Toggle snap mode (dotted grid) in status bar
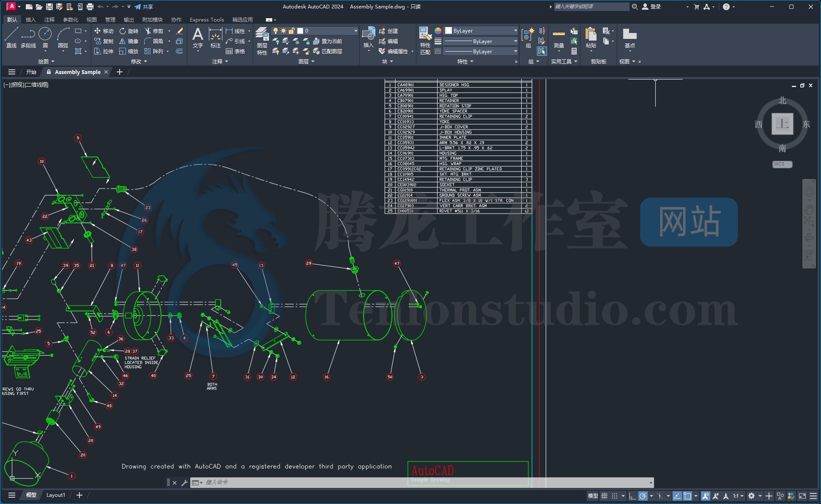Image resolution: width=821 pixels, height=504 pixels. 615,496
